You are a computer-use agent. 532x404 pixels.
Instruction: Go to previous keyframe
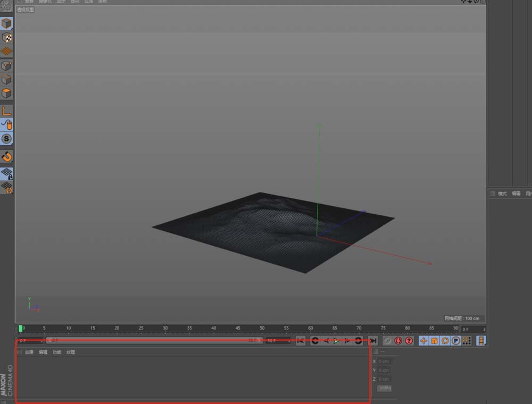point(315,341)
